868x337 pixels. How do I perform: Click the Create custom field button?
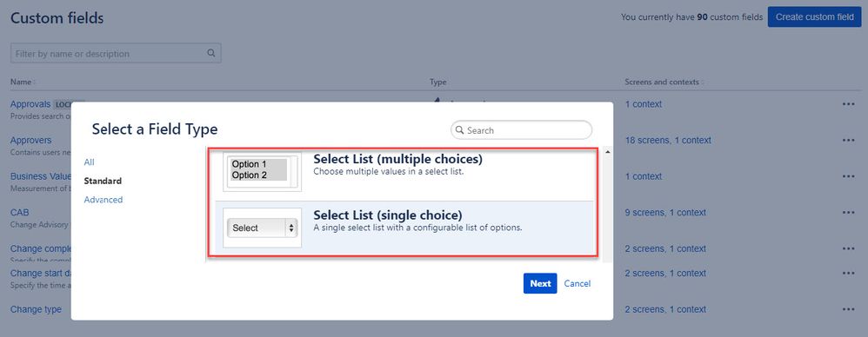(x=814, y=17)
